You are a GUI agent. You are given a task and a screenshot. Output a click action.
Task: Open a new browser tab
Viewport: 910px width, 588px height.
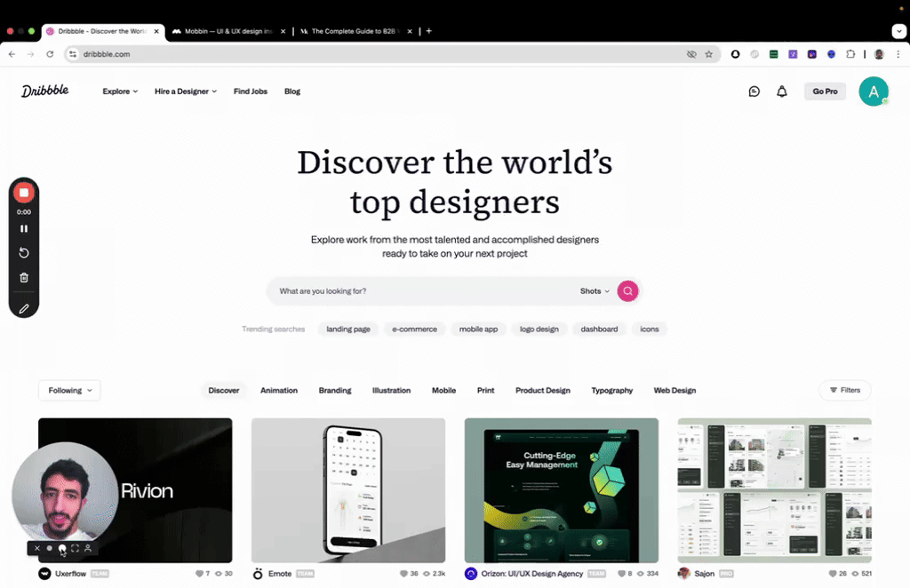pyautogui.click(x=429, y=31)
